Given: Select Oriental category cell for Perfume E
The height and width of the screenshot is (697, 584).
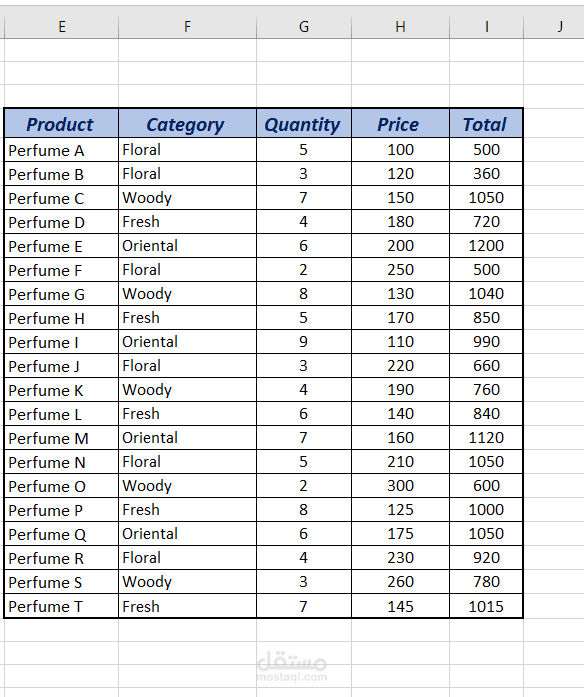Looking at the screenshot, I should [188, 246].
